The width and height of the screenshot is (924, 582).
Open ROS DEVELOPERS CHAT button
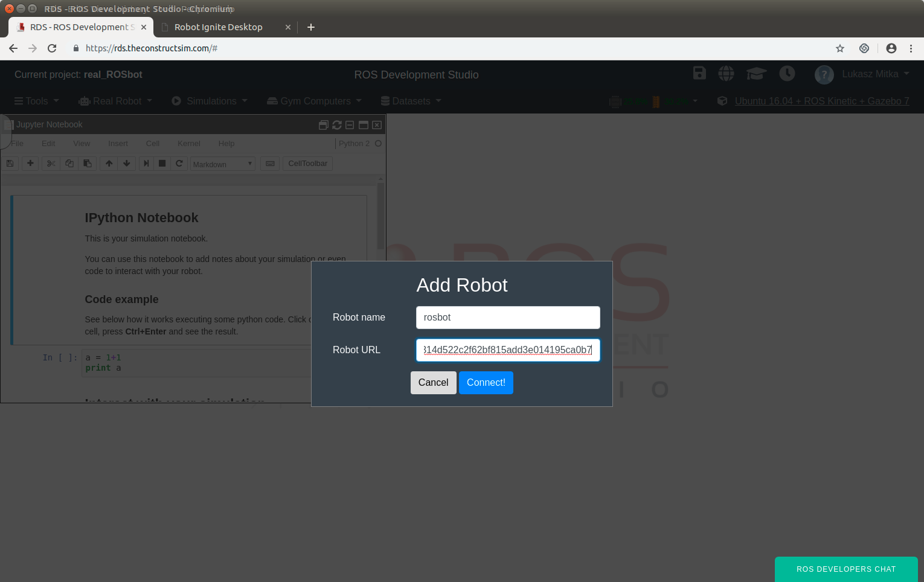[x=846, y=569]
